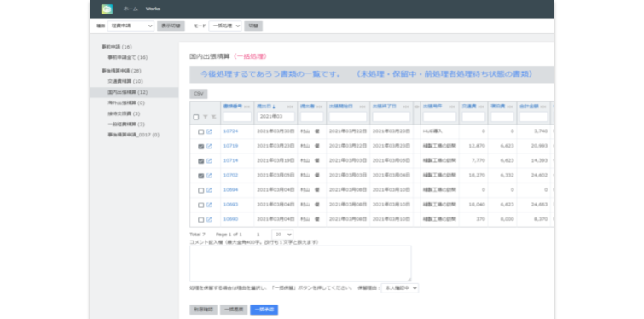Uncheck the box for document 10719
Screen dimensions: 644x319
click(200, 147)
